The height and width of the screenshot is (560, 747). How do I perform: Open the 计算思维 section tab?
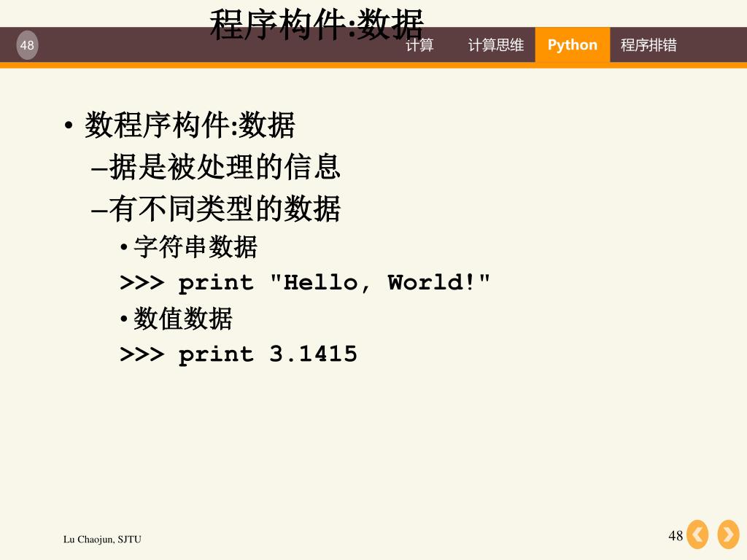(495, 45)
